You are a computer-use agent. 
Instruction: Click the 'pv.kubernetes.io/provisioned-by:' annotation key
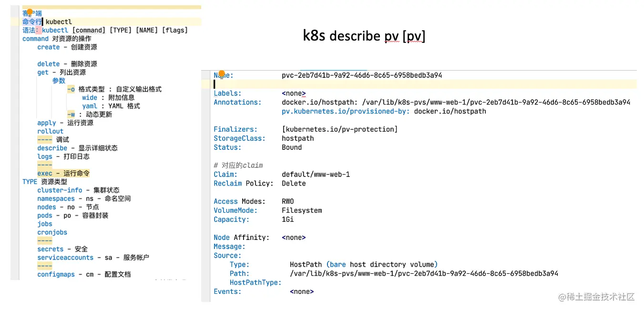346,111
